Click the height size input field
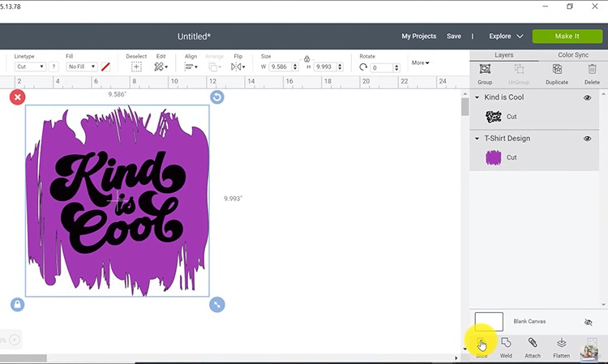The height and width of the screenshot is (364, 608). [325, 66]
